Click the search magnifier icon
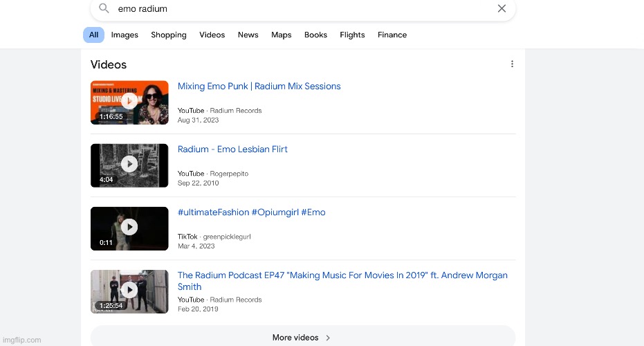 pyautogui.click(x=104, y=8)
